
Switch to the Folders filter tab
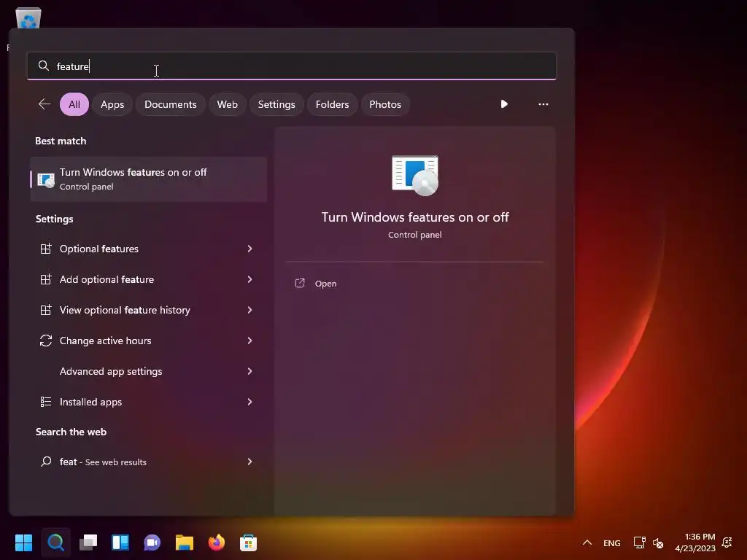click(332, 104)
